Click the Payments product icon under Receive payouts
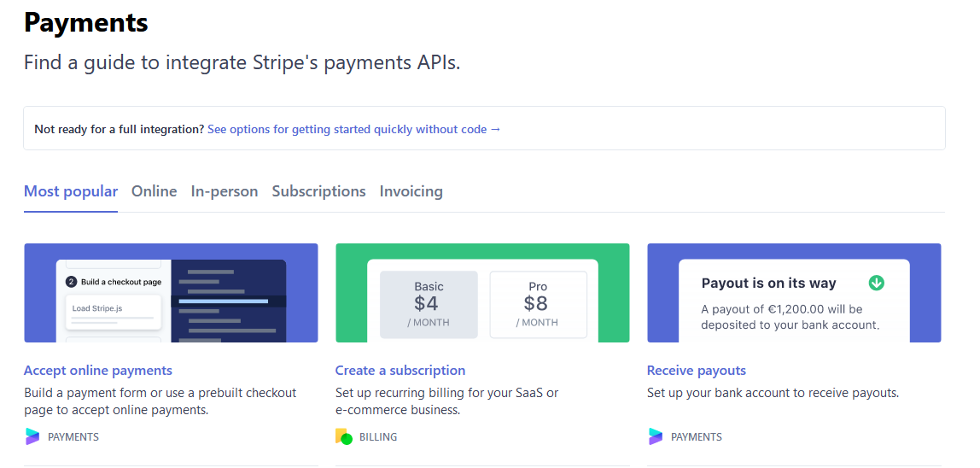The image size is (980, 468). pos(655,436)
